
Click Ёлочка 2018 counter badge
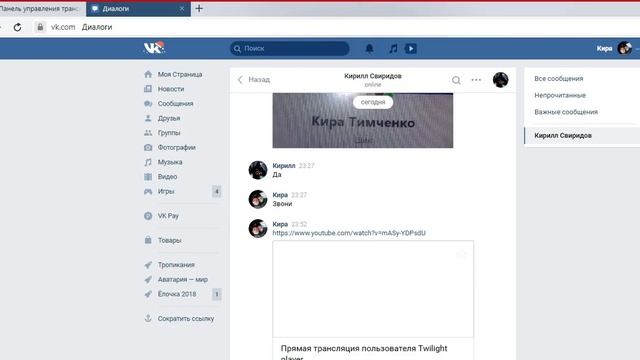pyautogui.click(x=217, y=294)
